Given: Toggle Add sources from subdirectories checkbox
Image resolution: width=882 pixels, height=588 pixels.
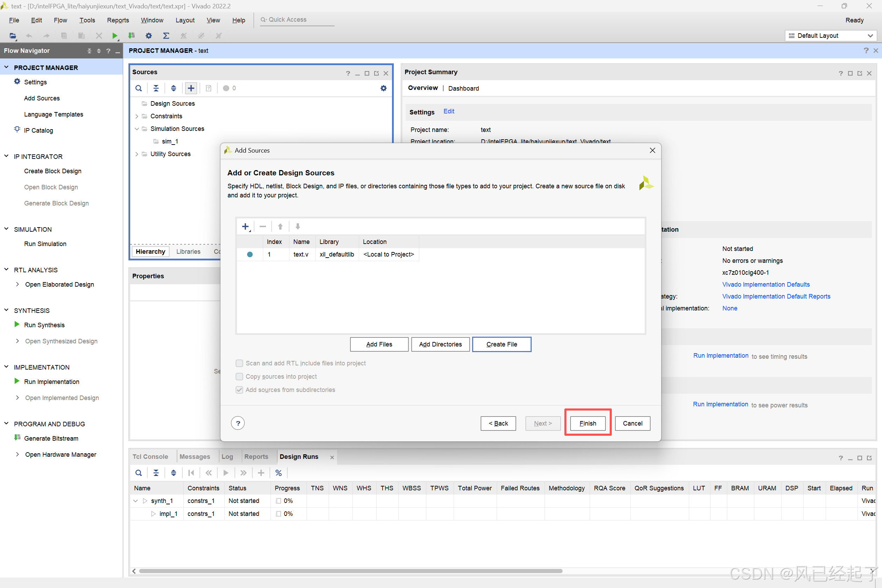Looking at the screenshot, I should 239,390.
